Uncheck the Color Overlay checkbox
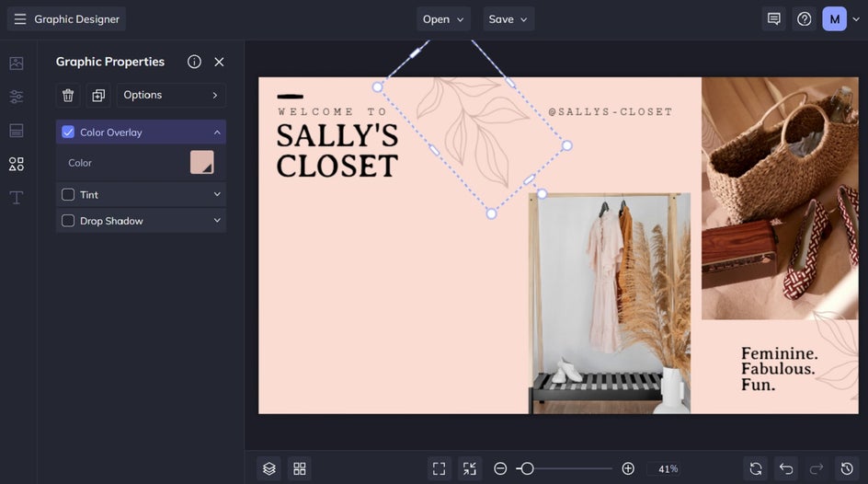This screenshot has width=868, height=484. [x=68, y=133]
